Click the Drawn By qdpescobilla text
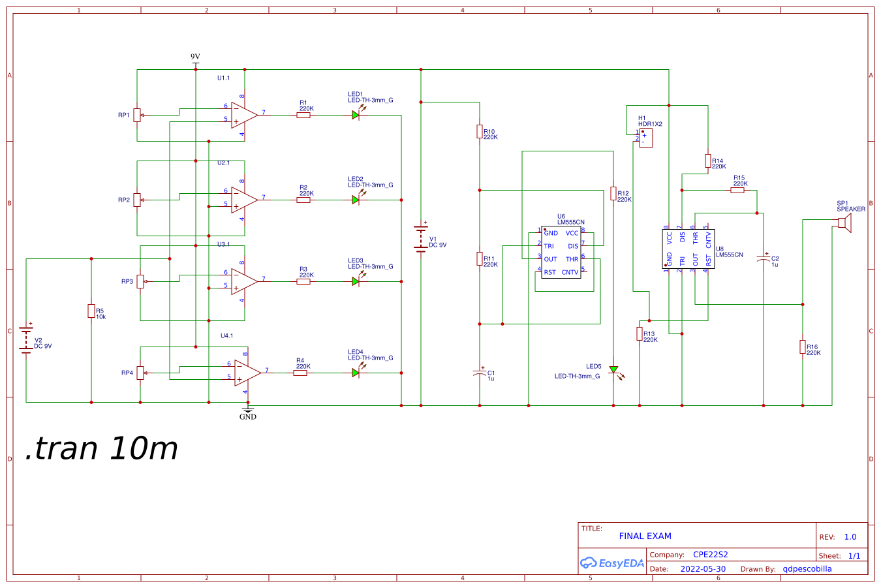 (807, 568)
